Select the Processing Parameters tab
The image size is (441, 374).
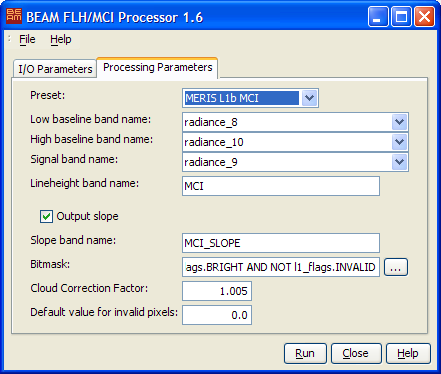[x=157, y=68]
